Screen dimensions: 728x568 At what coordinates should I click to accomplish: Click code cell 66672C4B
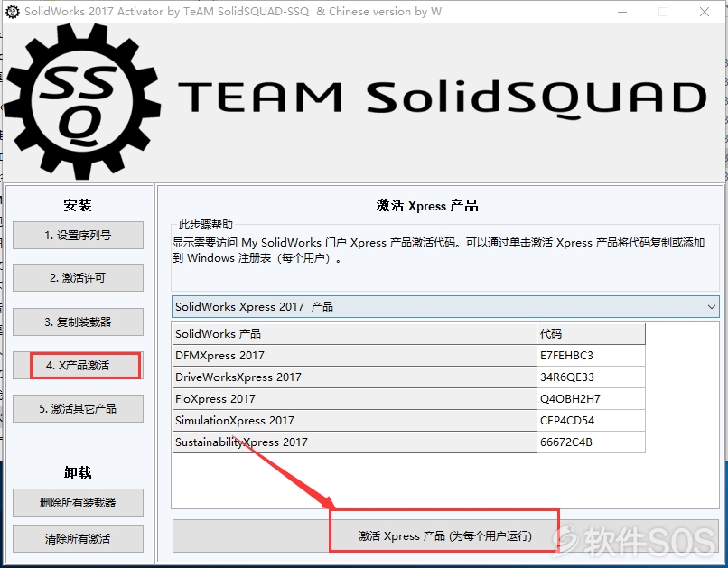coord(591,442)
